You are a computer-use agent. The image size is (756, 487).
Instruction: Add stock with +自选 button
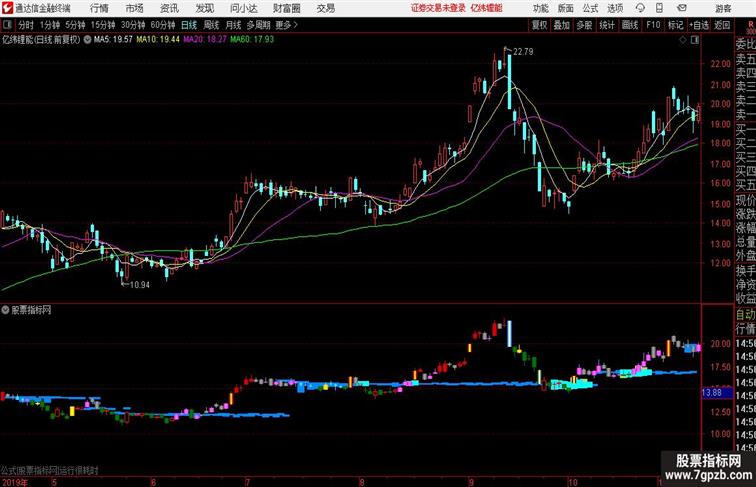click(699, 25)
